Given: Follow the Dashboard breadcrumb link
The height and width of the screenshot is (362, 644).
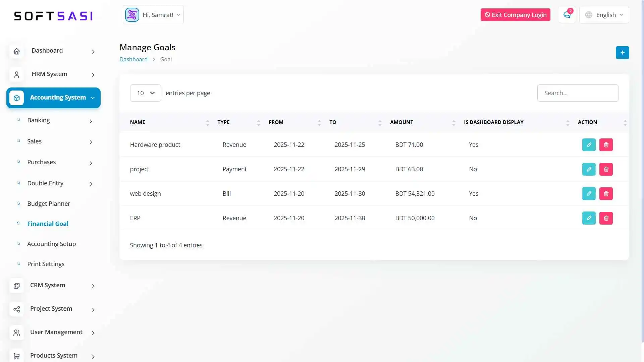Looking at the screenshot, I should (x=133, y=59).
